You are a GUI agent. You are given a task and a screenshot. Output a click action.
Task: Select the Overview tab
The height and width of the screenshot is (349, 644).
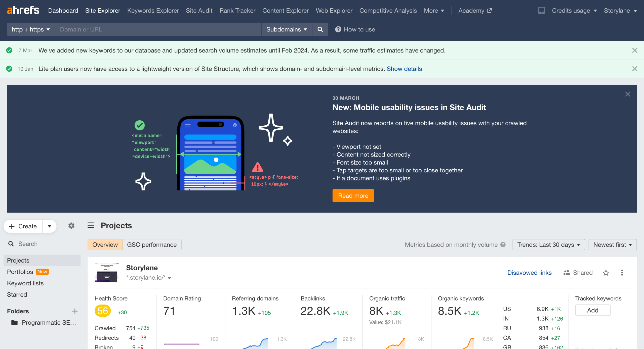pos(105,245)
